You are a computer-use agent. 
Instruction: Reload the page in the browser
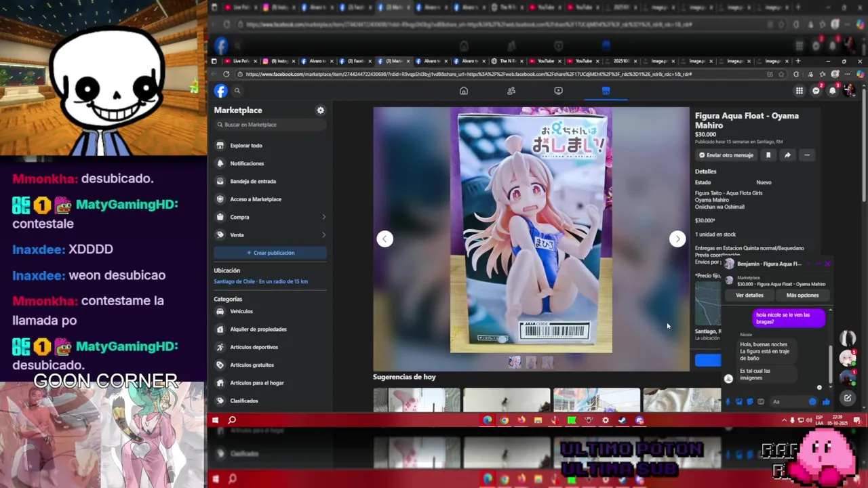[226, 74]
